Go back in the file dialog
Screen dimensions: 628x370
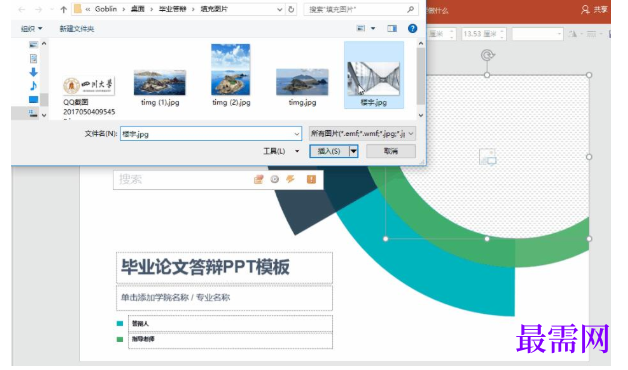pyautogui.click(x=22, y=9)
